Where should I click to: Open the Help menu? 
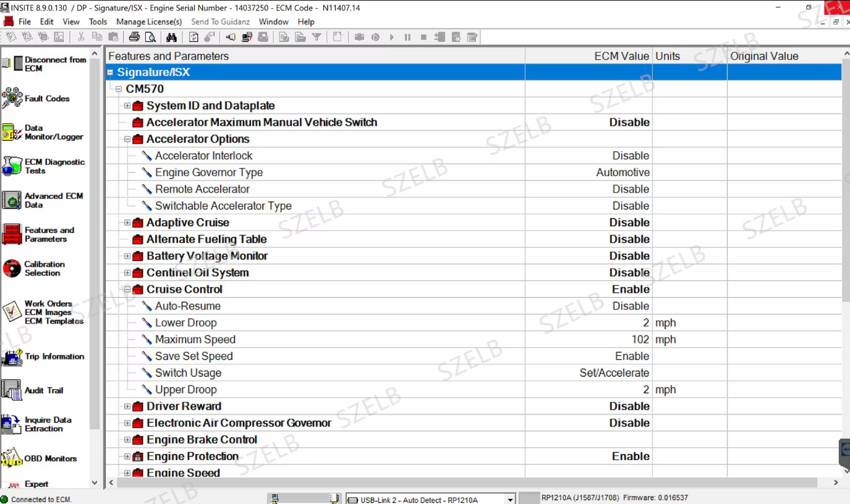306,22
